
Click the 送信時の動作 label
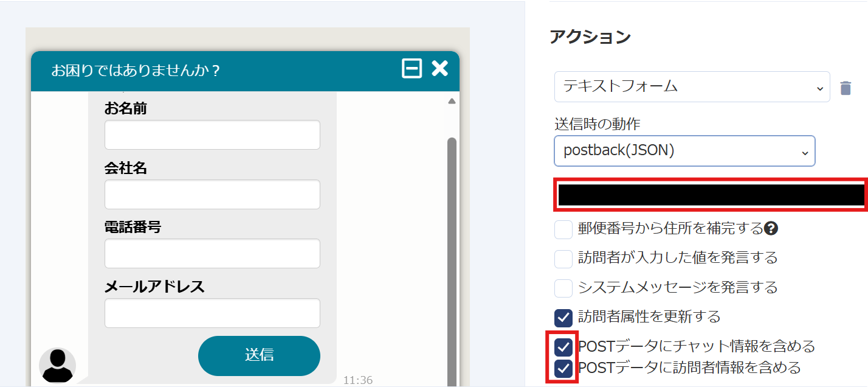(x=598, y=124)
